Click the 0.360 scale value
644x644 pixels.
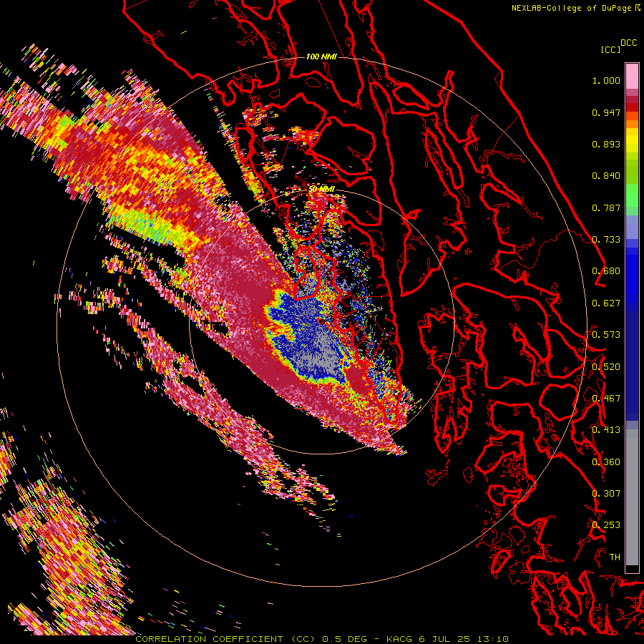[x=606, y=462]
